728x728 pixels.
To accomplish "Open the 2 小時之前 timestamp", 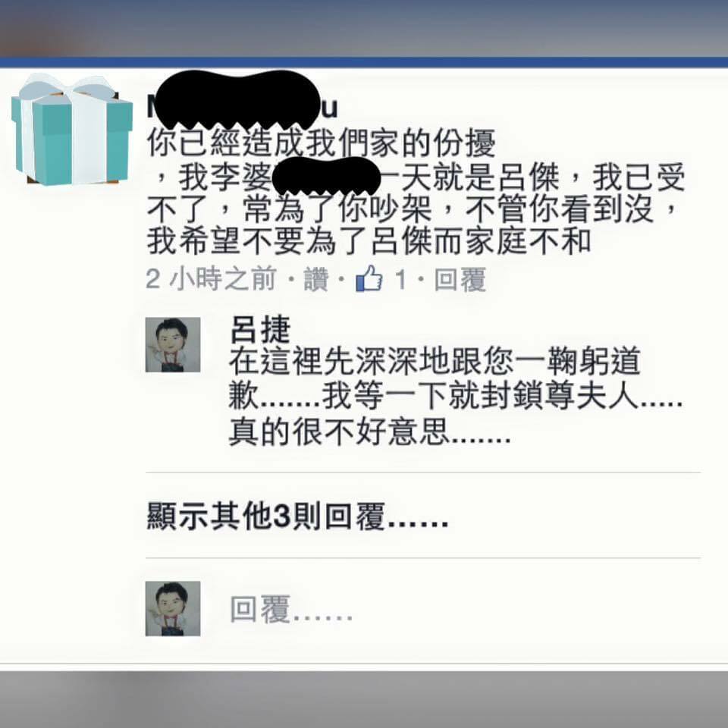I will [x=211, y=279].
